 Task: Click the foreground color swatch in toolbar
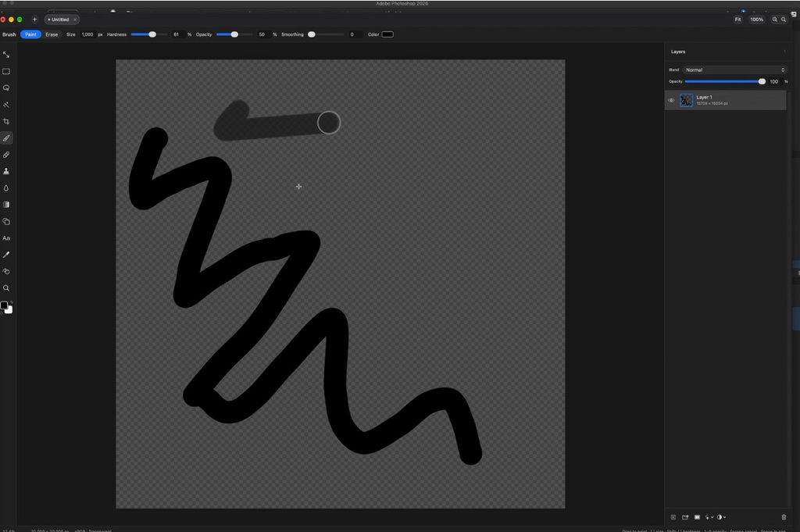point(4,305)
